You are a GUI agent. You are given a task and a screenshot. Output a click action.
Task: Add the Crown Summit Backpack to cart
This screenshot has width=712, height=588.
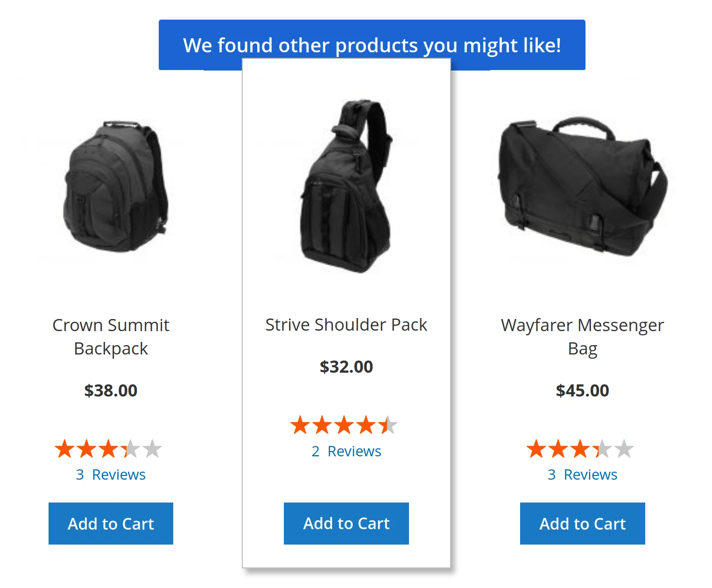[x=110, y=524]
